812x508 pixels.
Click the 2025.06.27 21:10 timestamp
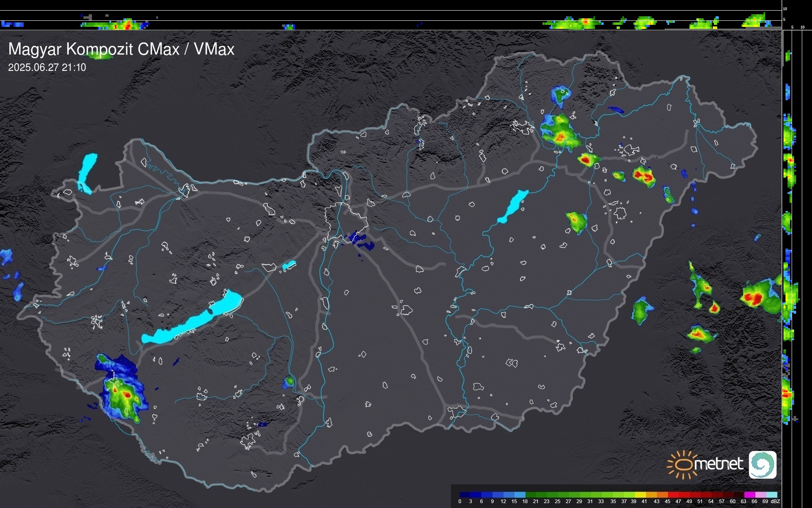point(47,68)
